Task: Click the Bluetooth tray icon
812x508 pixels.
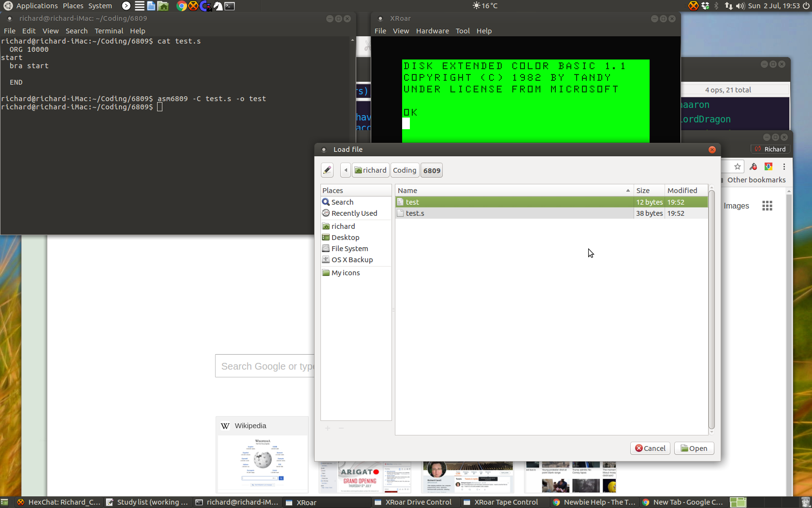Action: click(x=717, y=6)
